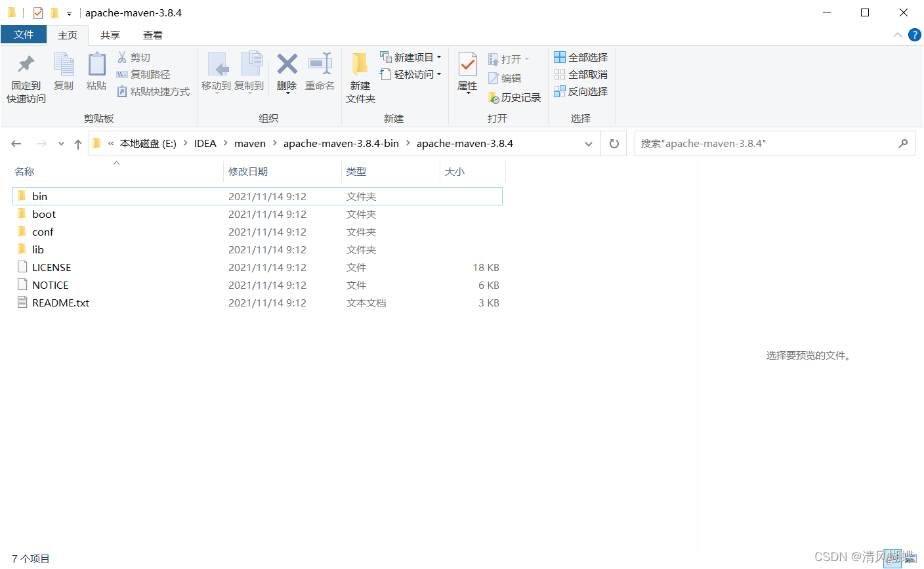The image size is (924, 569).
Task: Click apache-maven-3.8.4-bin in the breadcrumb
Action: click(341, 143)
